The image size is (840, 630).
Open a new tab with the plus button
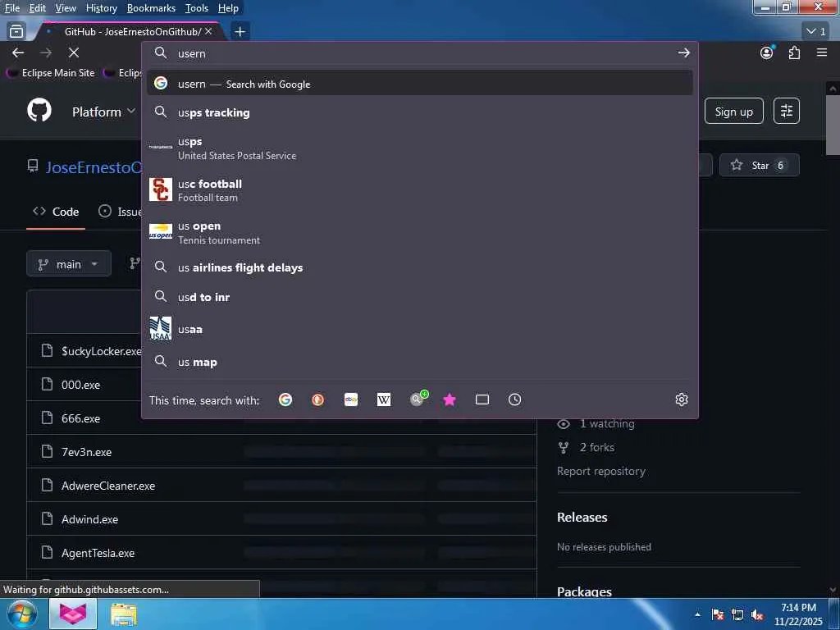pyautogui.click(x=240, y=32)
